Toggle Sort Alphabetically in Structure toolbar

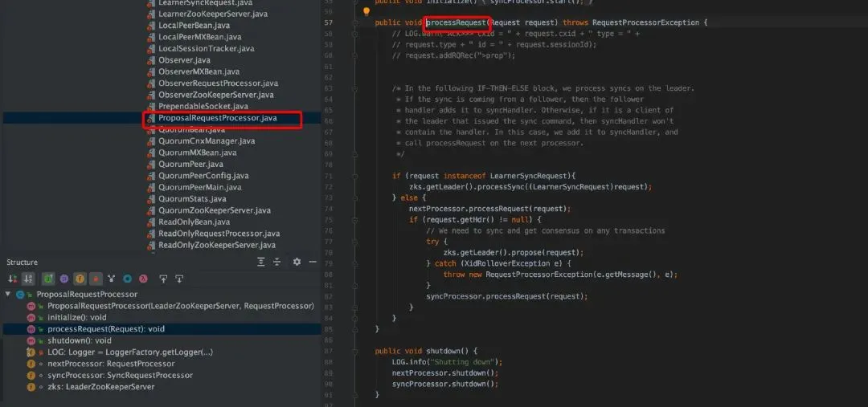(x=29, y=279)
